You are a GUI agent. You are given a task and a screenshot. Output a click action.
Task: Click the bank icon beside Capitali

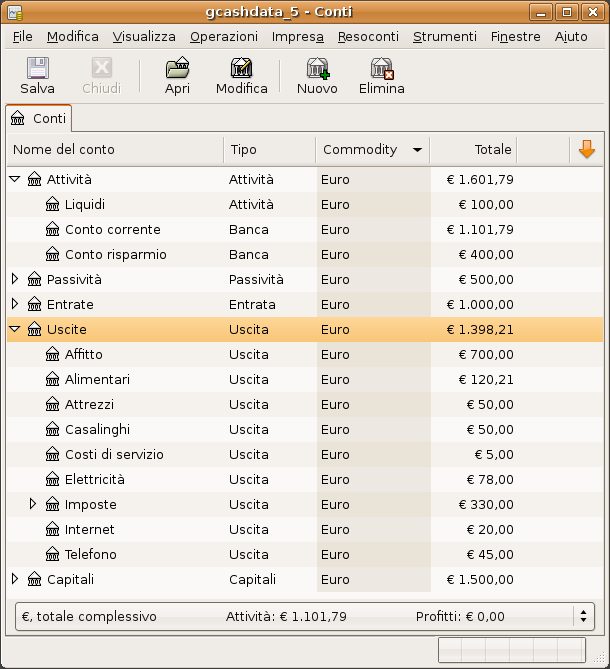click(x=35, y=579)
